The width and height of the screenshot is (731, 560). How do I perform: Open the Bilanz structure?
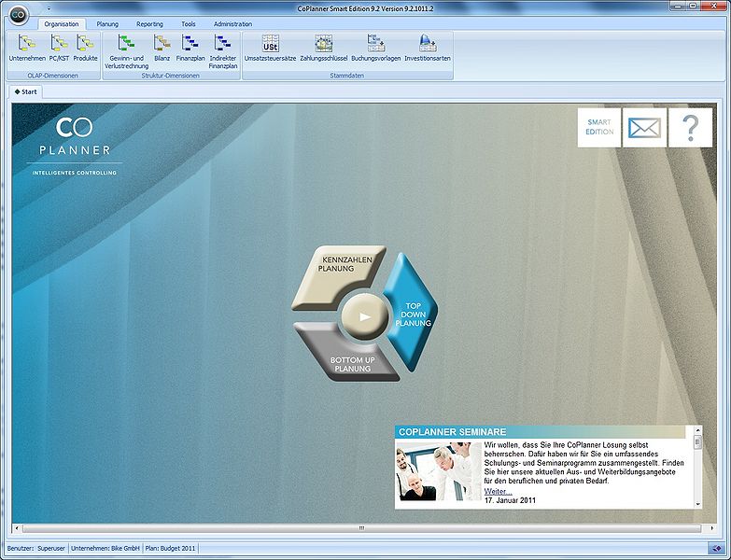point(162,49)
